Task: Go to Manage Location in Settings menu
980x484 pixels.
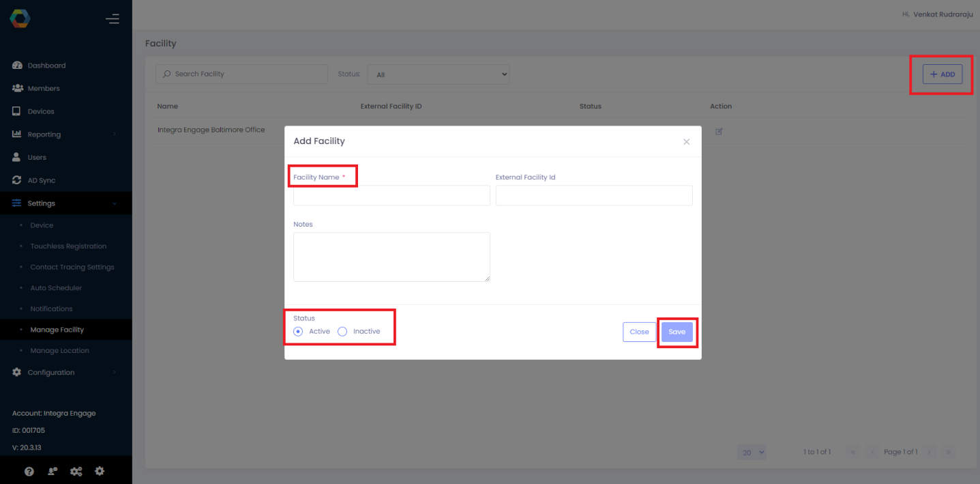Action: [x=60, y=350]
